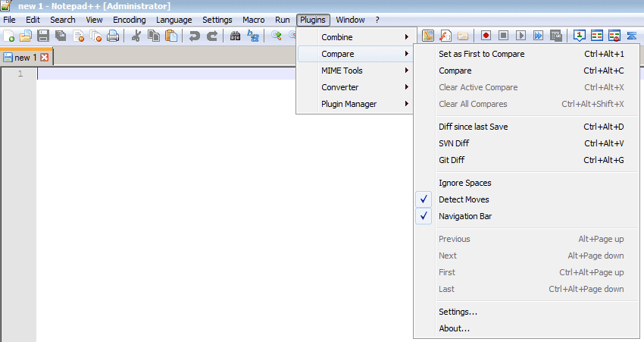Click the line number 1 margin

click(20, 74)
